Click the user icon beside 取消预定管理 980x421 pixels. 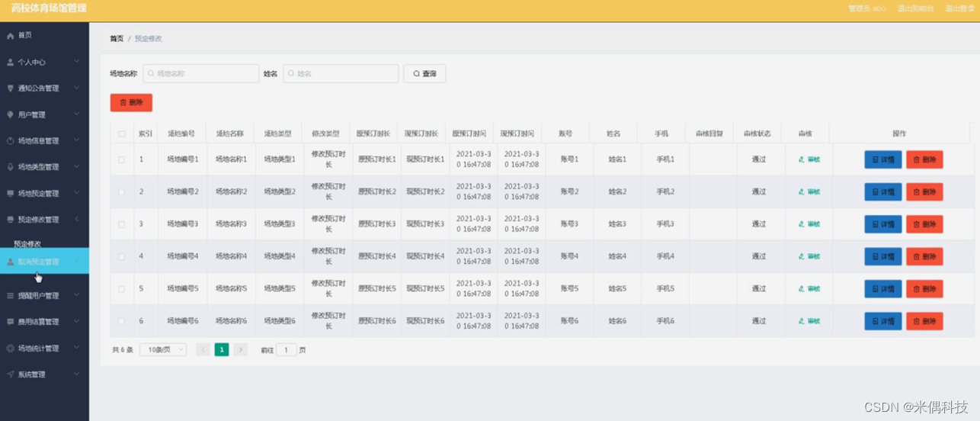tap(11, 262)
